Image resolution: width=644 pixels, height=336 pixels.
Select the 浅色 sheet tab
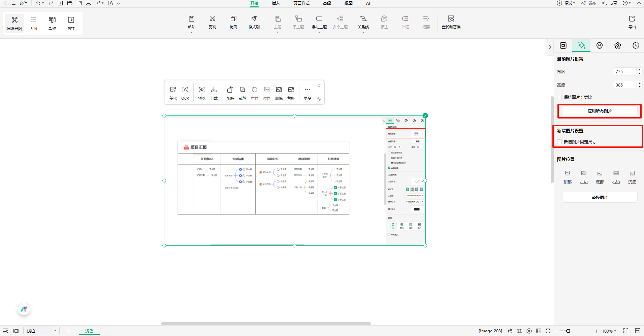pyautogui.click(x=89, y=331)
